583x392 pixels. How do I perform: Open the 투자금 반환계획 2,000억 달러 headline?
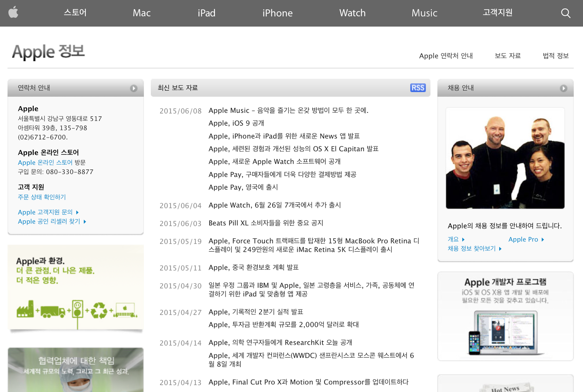click(x=283, y=325)
